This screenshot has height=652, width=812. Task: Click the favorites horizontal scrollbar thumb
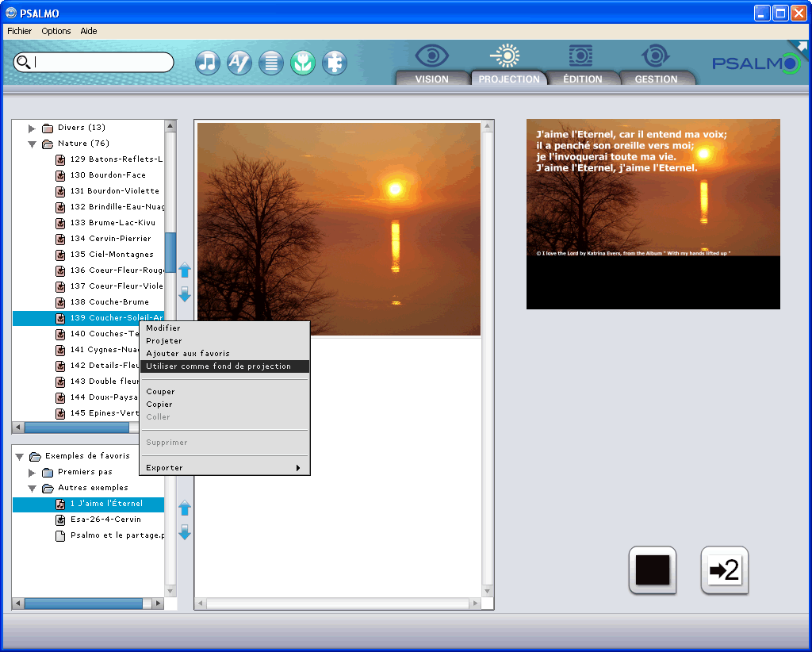pyautogui.click(x=83, y=604)
